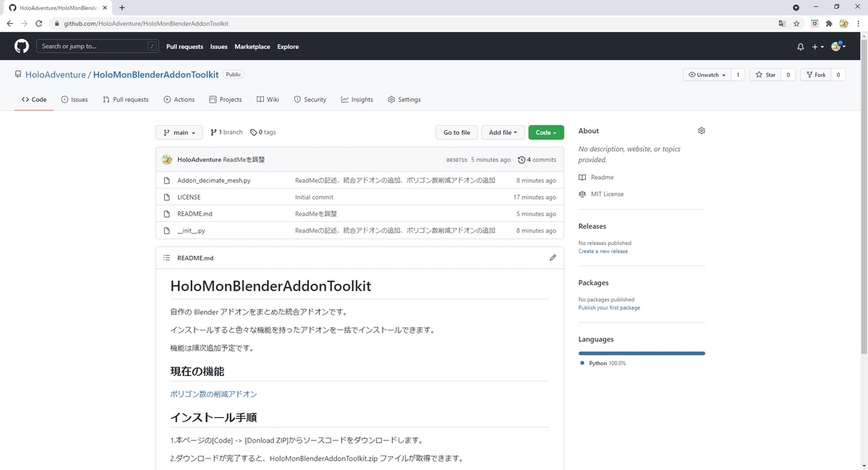The height and width of the screenshot is (470, 868).
Task: Select the Code tab
Action: [34, 100]
